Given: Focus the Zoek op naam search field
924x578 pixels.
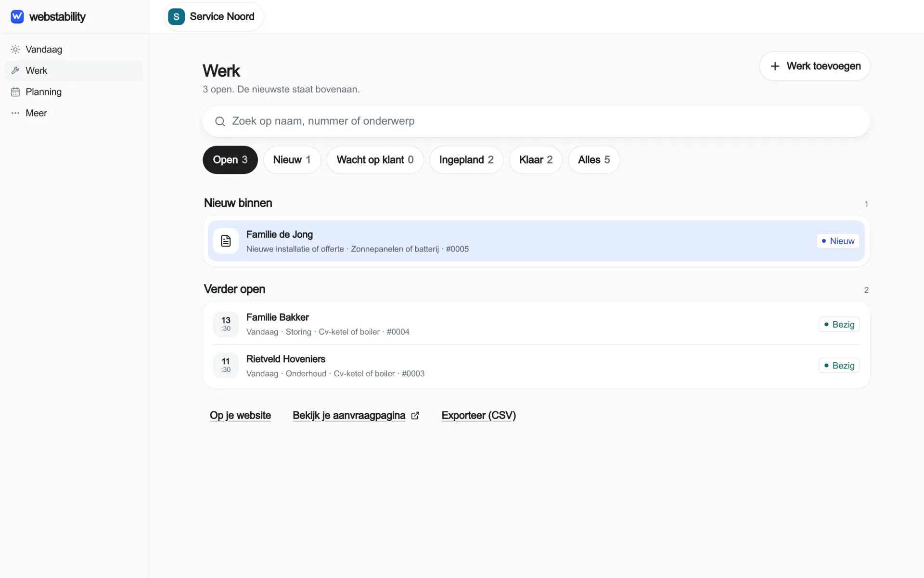Looking at the screenshot, I should pyautogui.click(x=536, y=121).
